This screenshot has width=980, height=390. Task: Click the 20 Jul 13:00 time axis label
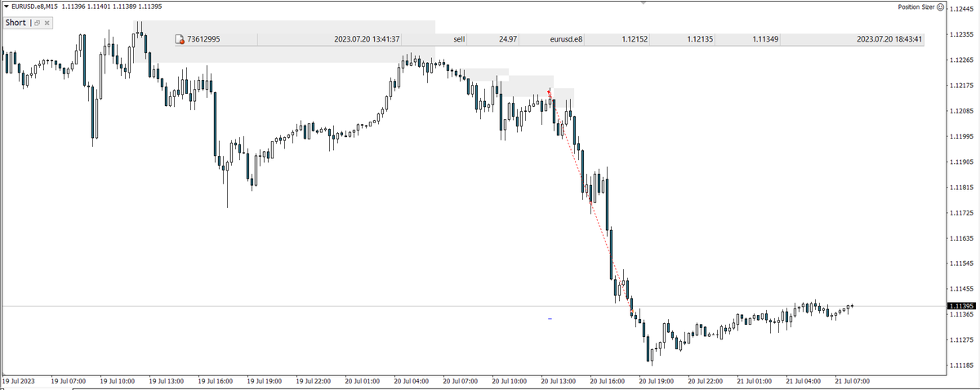[559, 380]
